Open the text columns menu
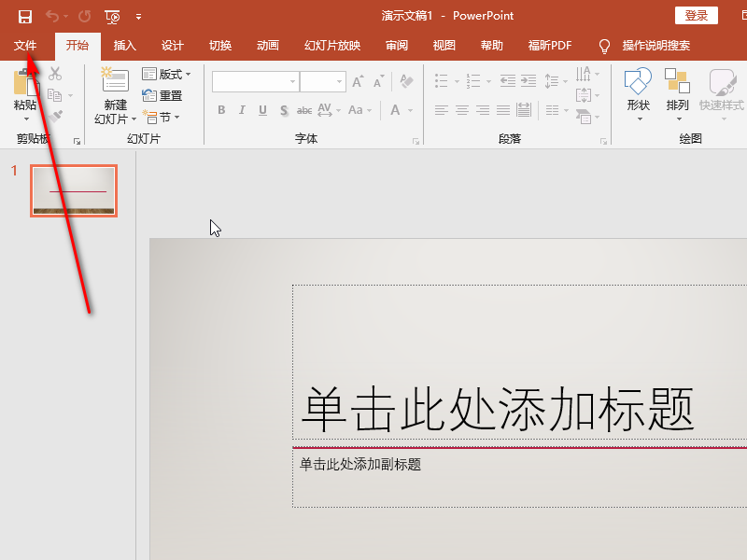 [x=557, y=110]
